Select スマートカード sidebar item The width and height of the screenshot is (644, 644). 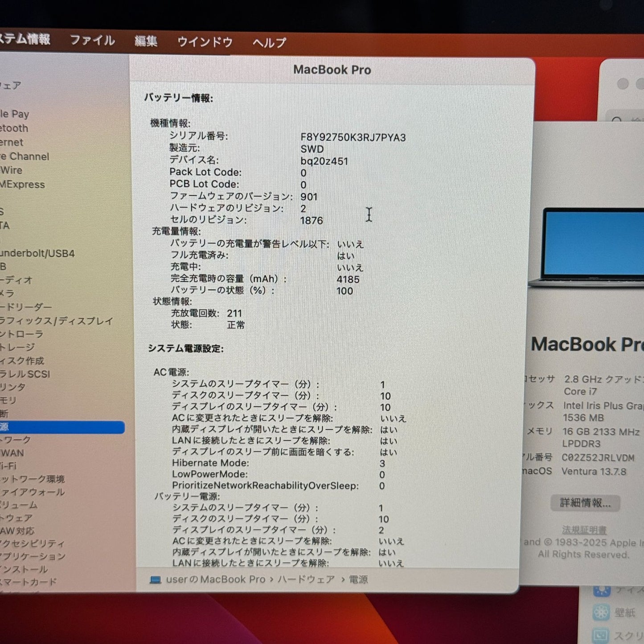coord(29,582)
